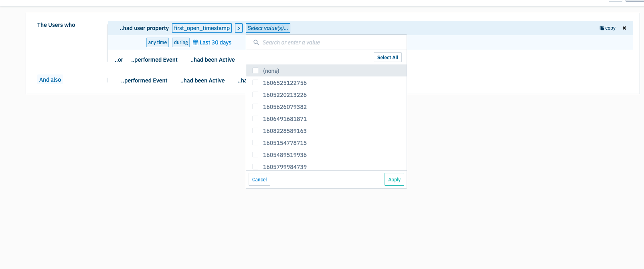Enable the 1606491681871 checkbox
The height and width of the screenshot is (269, 644).
[x=255, y=118]
